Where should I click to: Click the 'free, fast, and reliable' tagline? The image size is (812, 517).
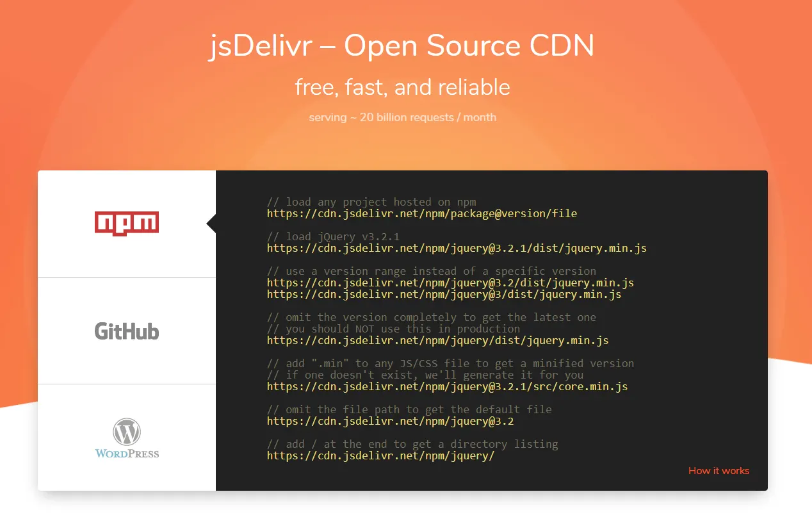point(402,87)
